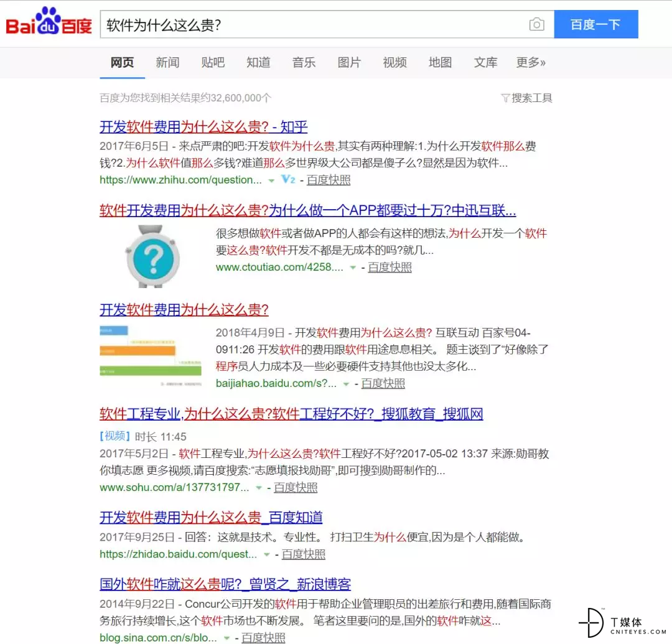Click the date 2017年9月25日 in the zhidao snippet
The image size is (672, 644).
point(137,538)
